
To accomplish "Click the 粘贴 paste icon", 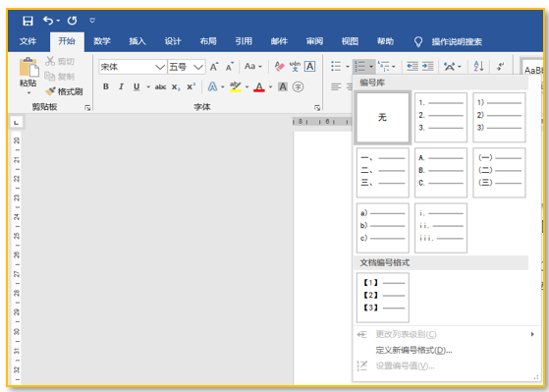I will pyautogui.click(x=28, y=67).
